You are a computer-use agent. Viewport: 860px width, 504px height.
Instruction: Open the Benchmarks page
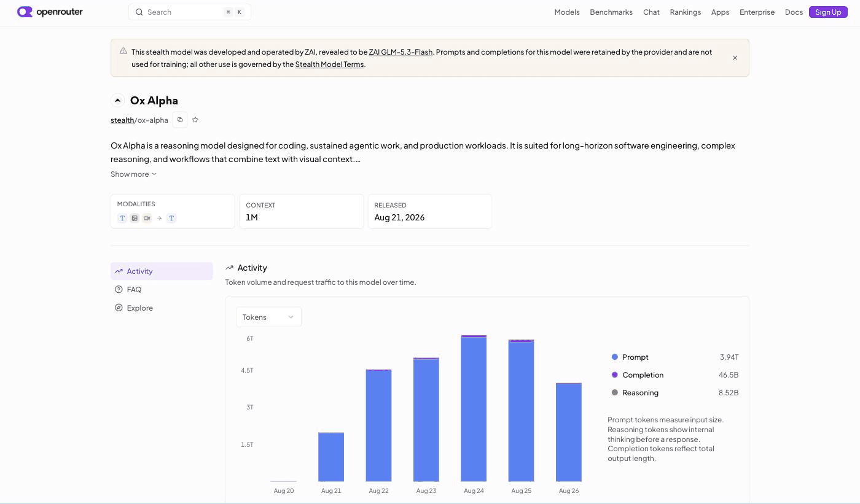point(611,12)
